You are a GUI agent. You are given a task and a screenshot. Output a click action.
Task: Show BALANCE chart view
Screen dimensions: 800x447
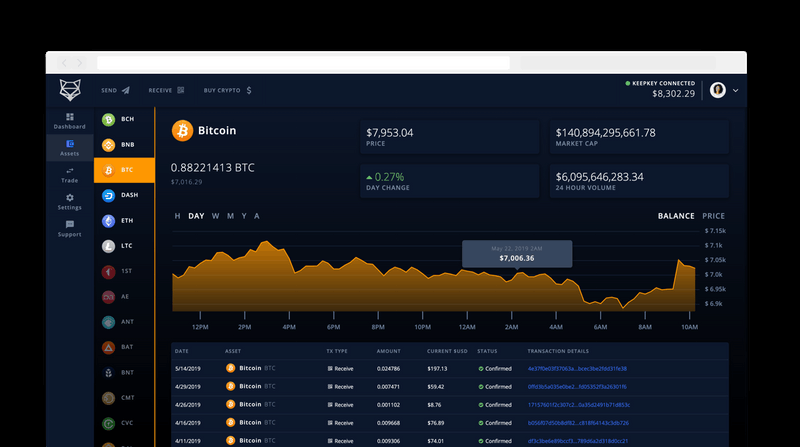676,216
